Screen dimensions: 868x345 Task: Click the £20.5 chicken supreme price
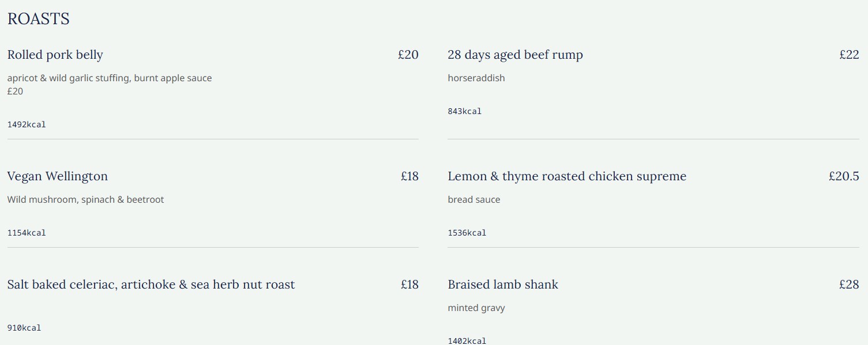[844, 176]
